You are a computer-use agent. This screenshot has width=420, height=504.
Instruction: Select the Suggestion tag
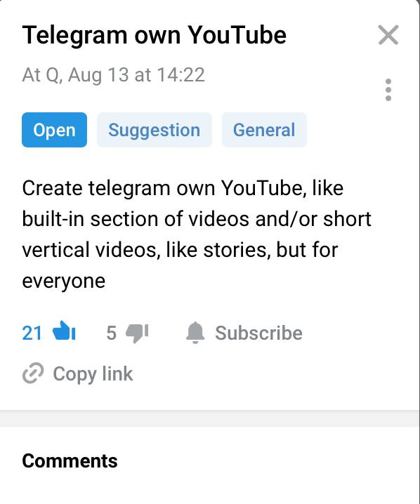[155, 130]
